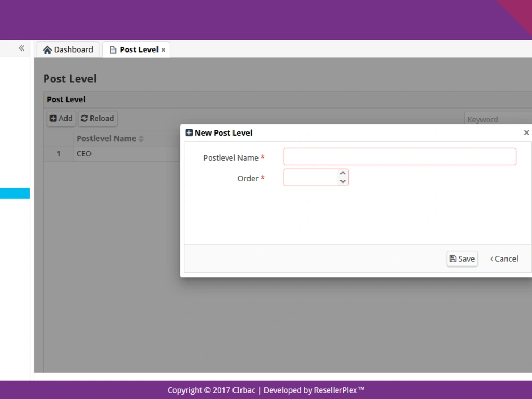Click the Post Level tab document icon
This screenshot has width=532, height=399.
(113, 50)
